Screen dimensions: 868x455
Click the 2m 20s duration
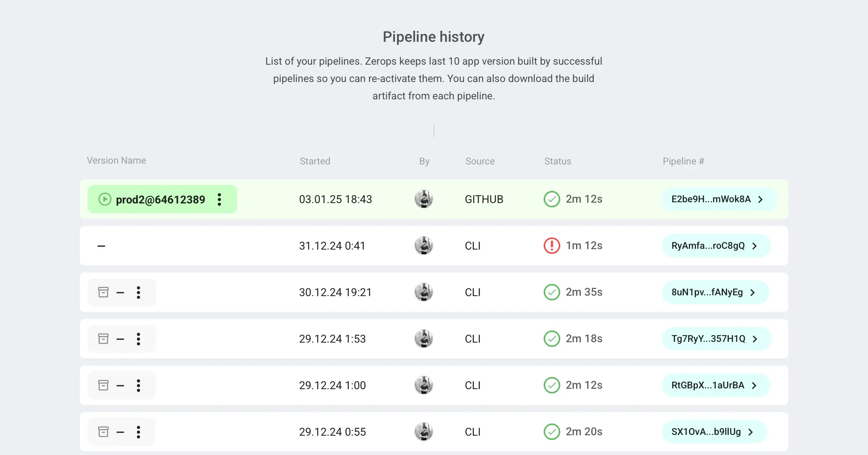pos(584,432)
